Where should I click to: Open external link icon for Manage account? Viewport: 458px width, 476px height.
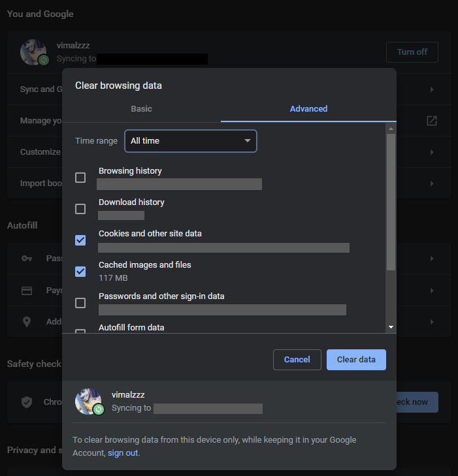point(432,121)
